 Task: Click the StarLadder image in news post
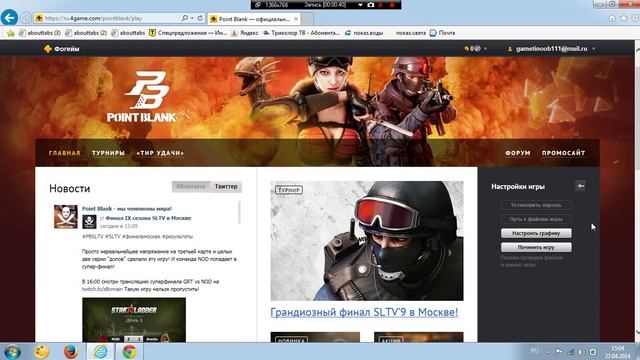click(134, 320)
